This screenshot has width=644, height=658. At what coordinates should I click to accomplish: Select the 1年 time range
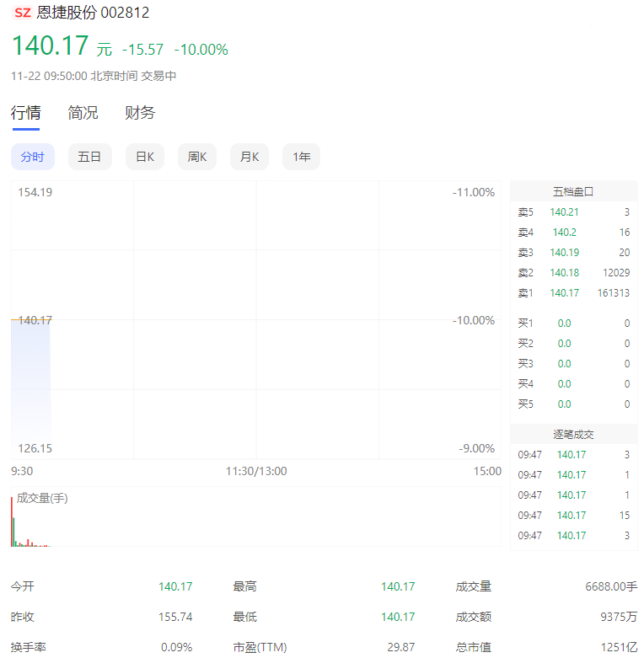coord(301,157)
